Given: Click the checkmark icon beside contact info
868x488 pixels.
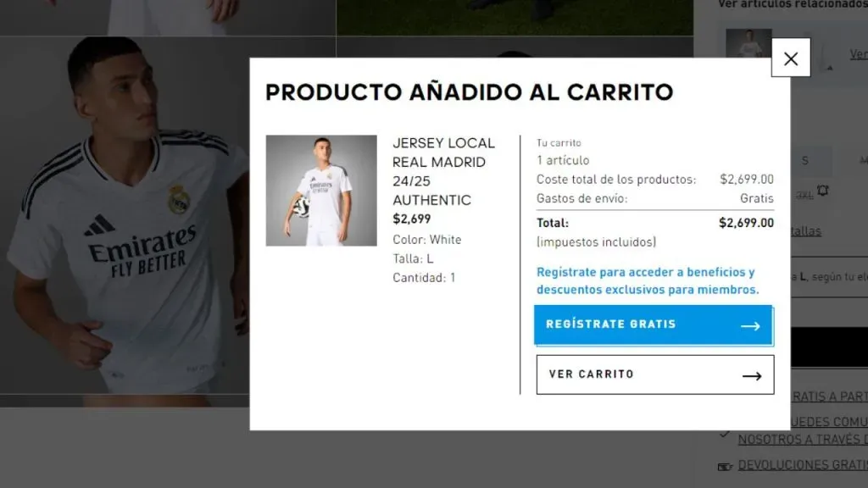Looking at the screenshot, I should coord(724,435).
